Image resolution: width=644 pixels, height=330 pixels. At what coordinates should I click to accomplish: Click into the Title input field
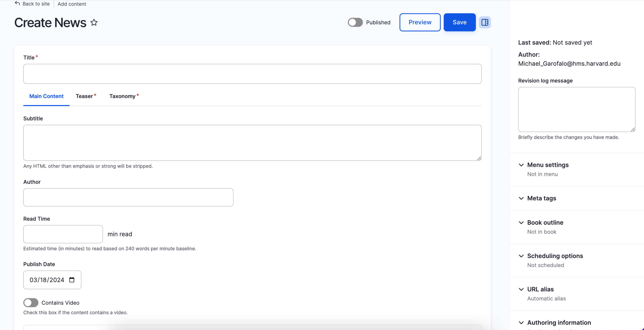click(x=252, y=74)
